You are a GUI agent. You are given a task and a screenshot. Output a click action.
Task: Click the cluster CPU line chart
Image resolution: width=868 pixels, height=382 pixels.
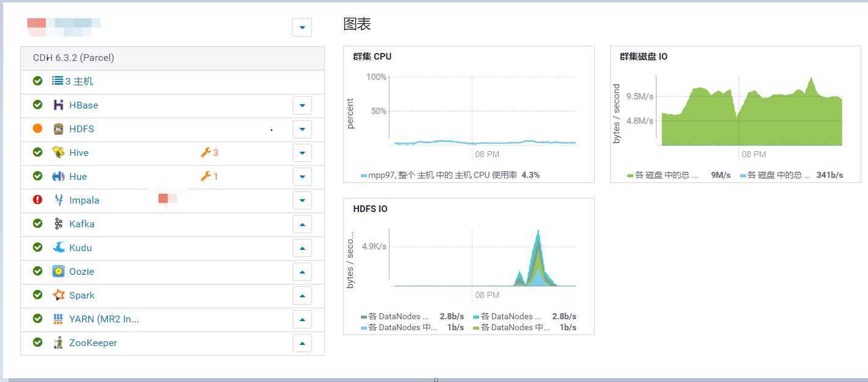coord(482,111)
